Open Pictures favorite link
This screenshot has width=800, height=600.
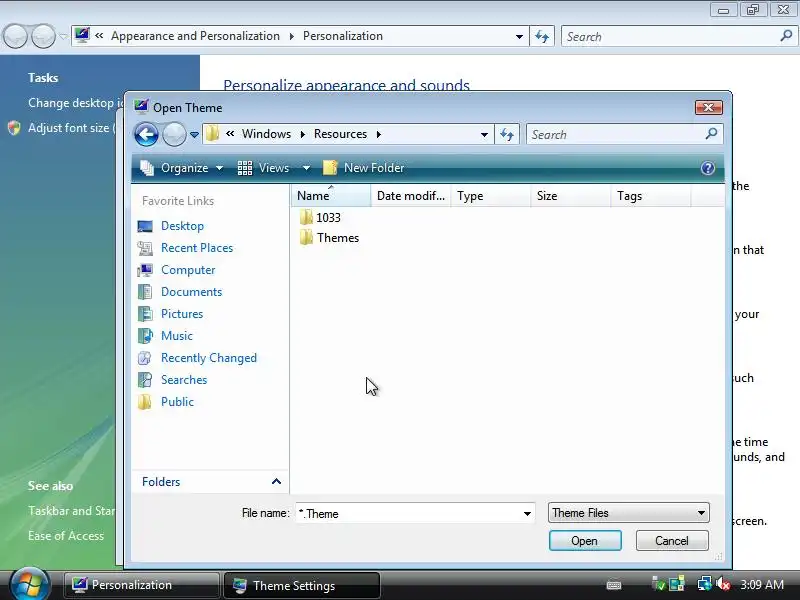tap(182, 314)
